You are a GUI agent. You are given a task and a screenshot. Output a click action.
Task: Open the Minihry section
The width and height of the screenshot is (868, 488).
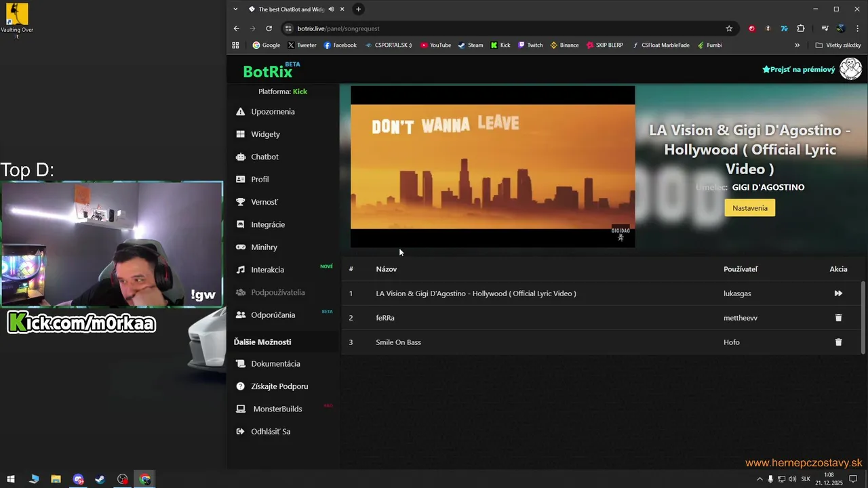pyautogui.click(x=264, y=247)
